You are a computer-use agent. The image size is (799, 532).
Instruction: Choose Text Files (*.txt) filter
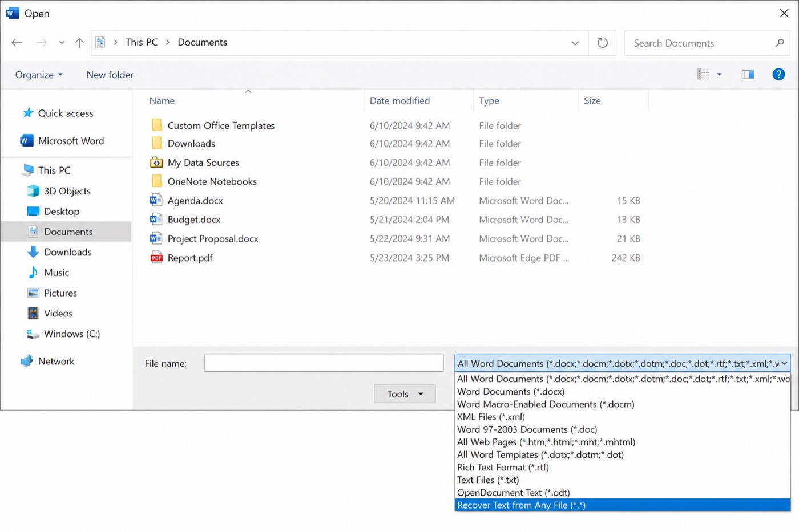point(623,480)
